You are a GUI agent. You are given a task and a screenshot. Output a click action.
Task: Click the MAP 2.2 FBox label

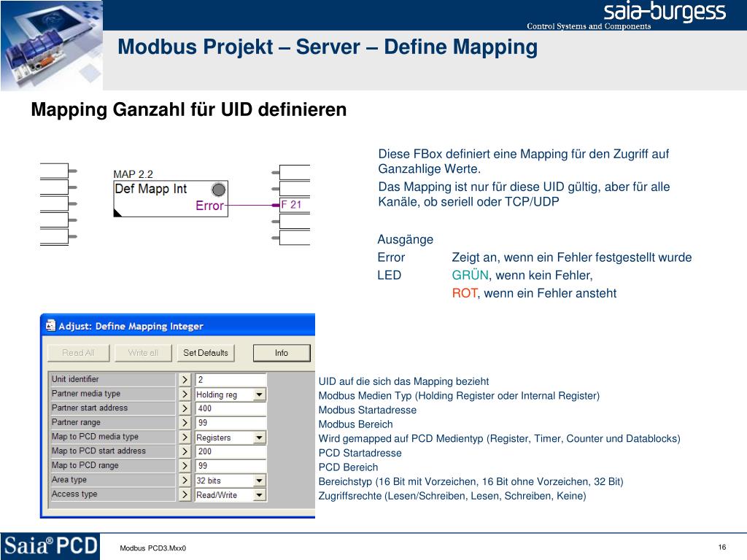tap(133, 174)
